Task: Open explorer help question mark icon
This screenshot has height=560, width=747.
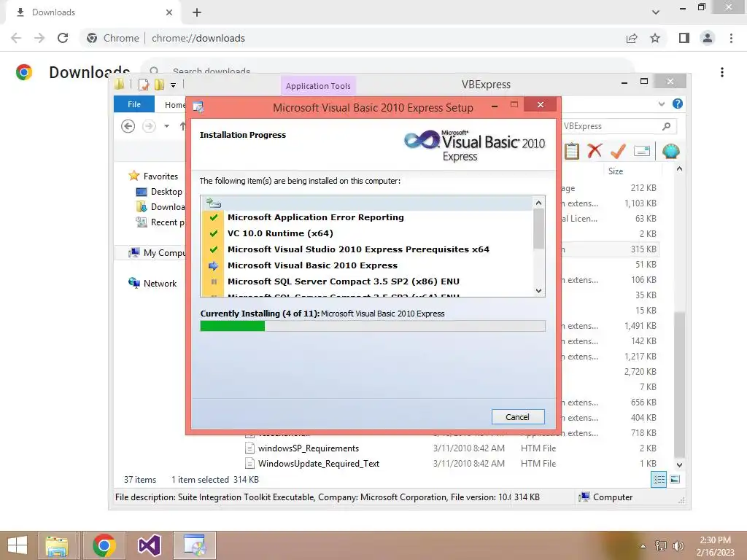Action: pyautogui.click(x=678, y=104)
